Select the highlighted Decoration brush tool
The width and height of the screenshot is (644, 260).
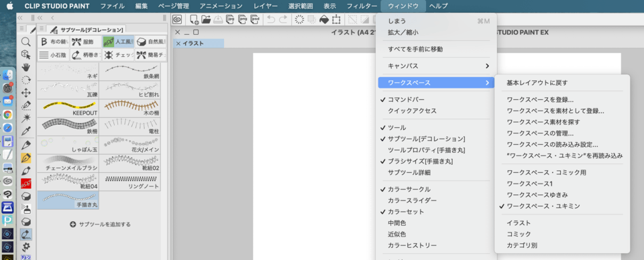(26, 234)
